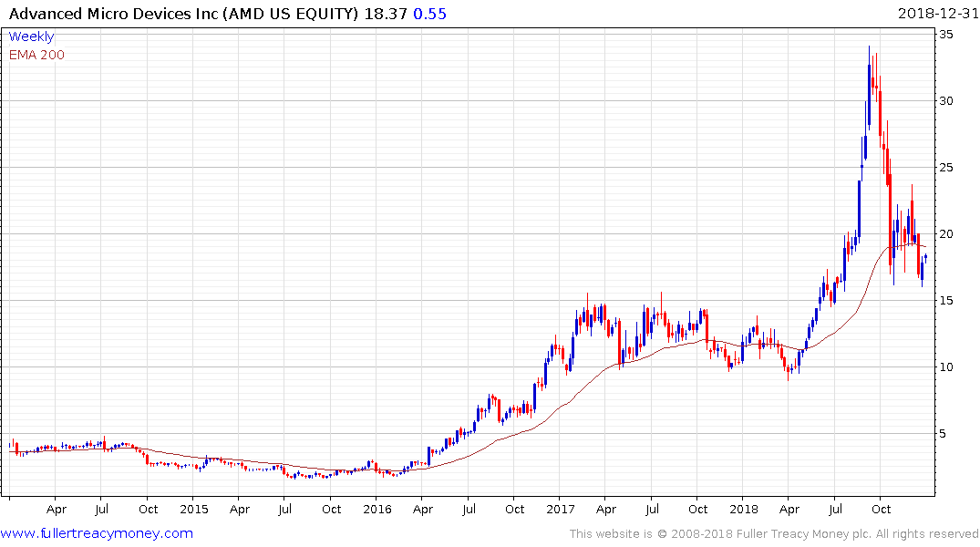Open the www.fullertreacymoney.com link
The image size is (980, 547).
click(x=97, y=533)
